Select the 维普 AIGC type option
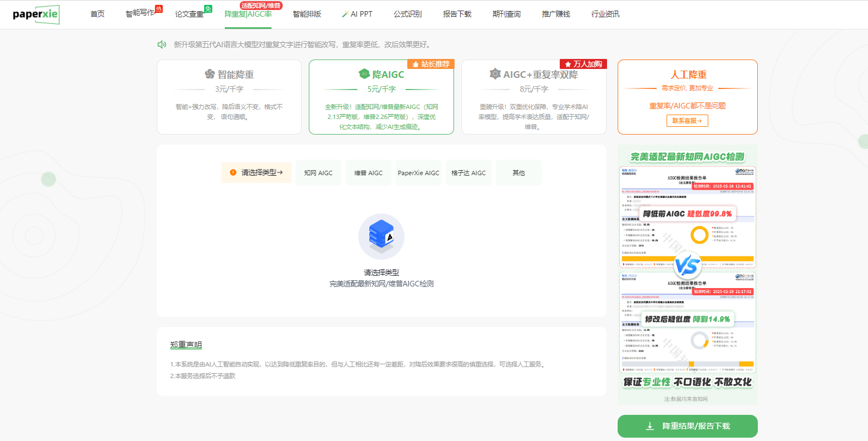 coord(368,173)
